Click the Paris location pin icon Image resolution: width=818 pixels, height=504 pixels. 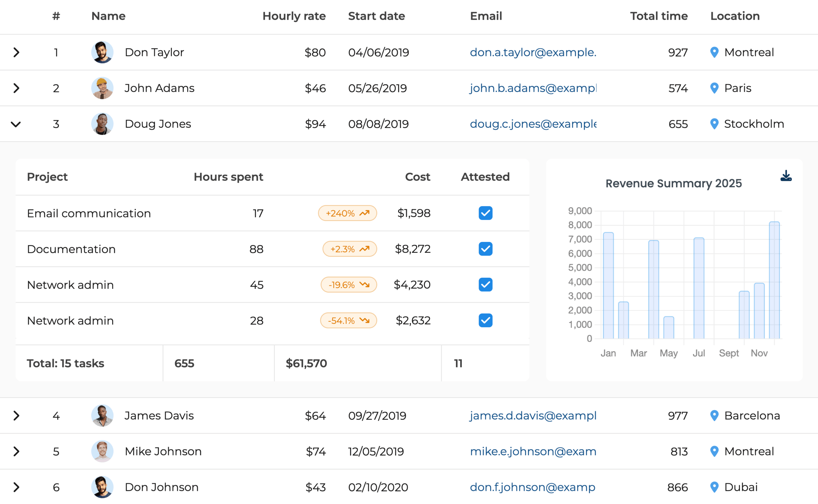714,88
